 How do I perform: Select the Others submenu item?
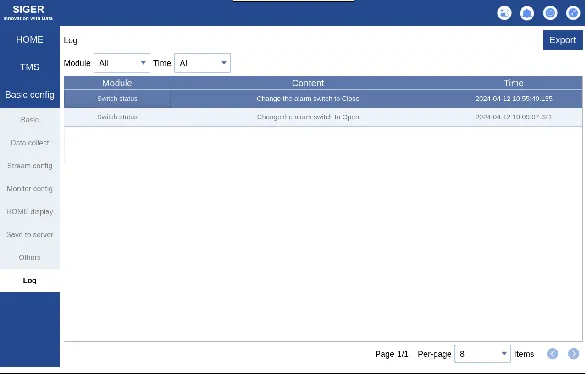(30, 258)
